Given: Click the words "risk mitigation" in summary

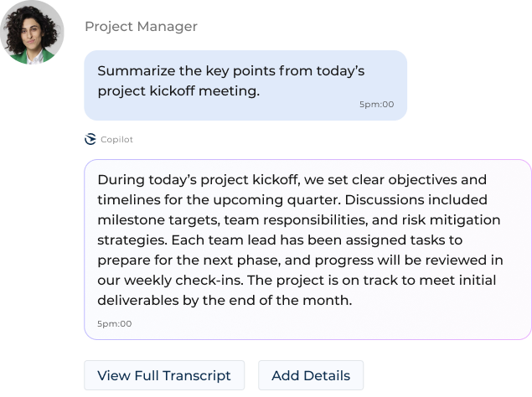Looking at the screenshot, I should click(447, 220).
